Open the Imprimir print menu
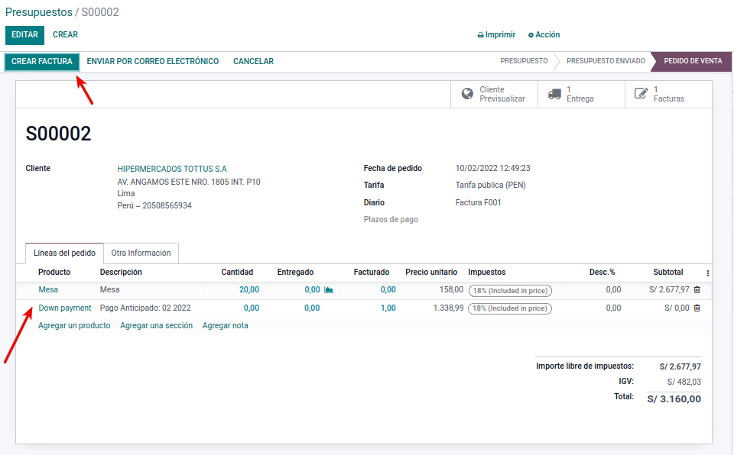Image resolution: width=734 pixels, height=455 pixels. tap(496, 34)
